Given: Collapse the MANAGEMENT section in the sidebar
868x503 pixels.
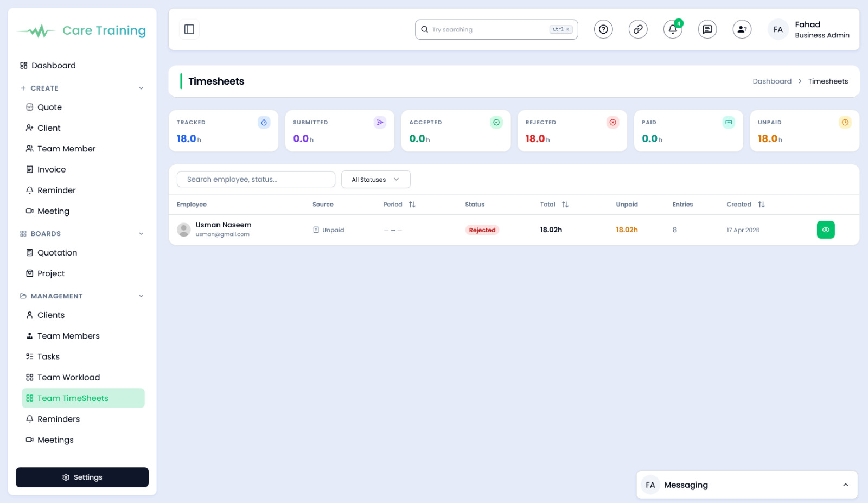Looking at the screenshot, I should pyautogui.click(x=141, y=296).
